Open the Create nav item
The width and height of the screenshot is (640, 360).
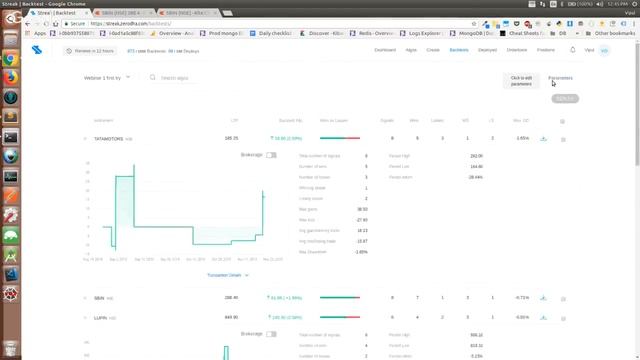(x=433, y=50)
